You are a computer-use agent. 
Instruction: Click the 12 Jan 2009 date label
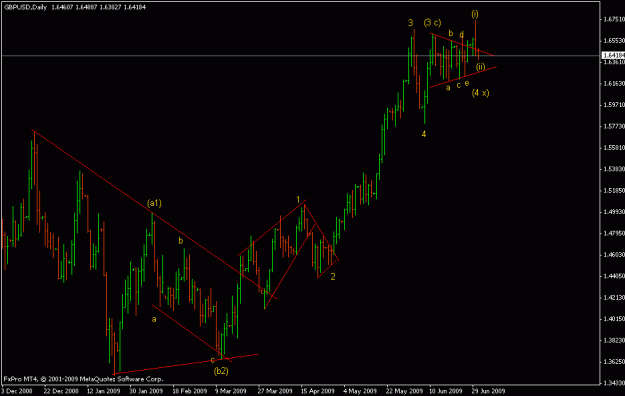tap(103, 391)
